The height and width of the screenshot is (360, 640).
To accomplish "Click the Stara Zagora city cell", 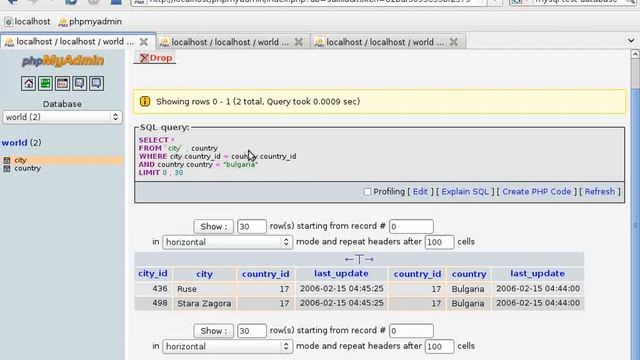I will coord(204,304).
